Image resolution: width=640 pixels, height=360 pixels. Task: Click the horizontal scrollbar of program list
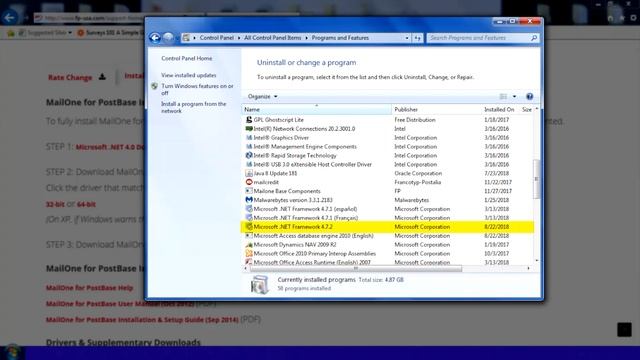click(355, 269)
